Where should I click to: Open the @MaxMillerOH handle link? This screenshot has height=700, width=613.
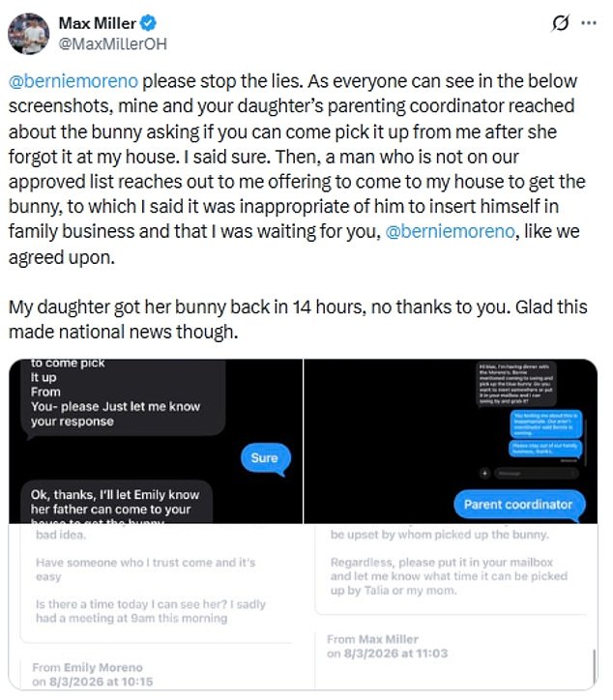112,44
